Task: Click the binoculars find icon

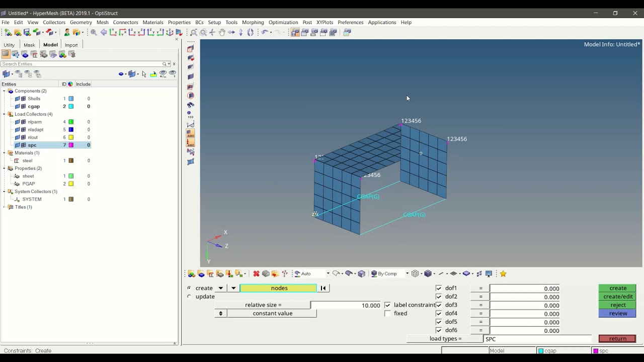Action: coord(191,105)
